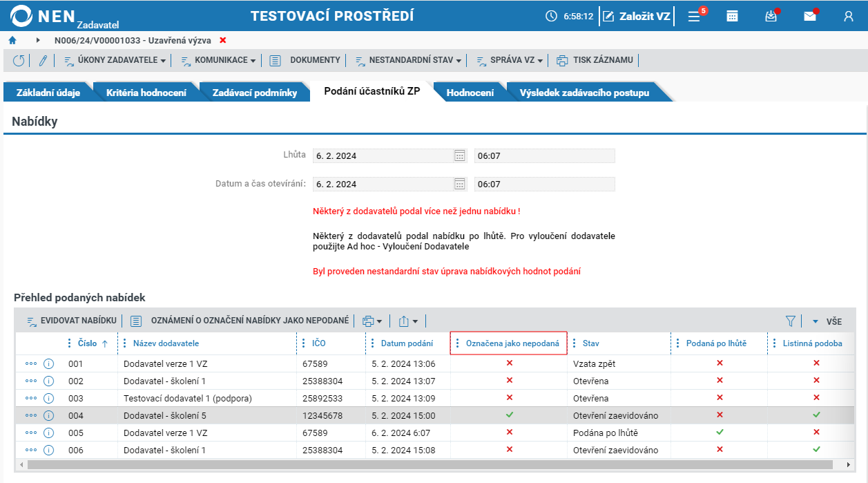Toggle green check in row 004 Označena jako nepodaná
Viewport: 868px width, 483px height.
[x=510, y=415]
